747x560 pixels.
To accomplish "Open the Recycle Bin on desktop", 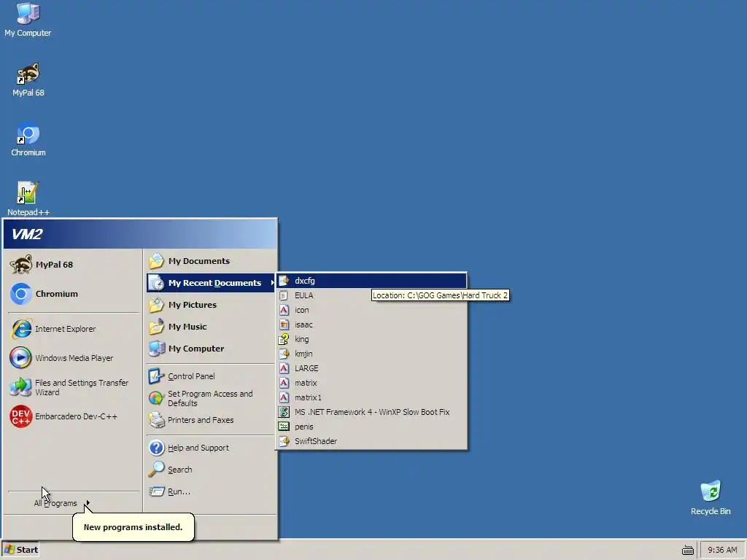I will point(711,498).
